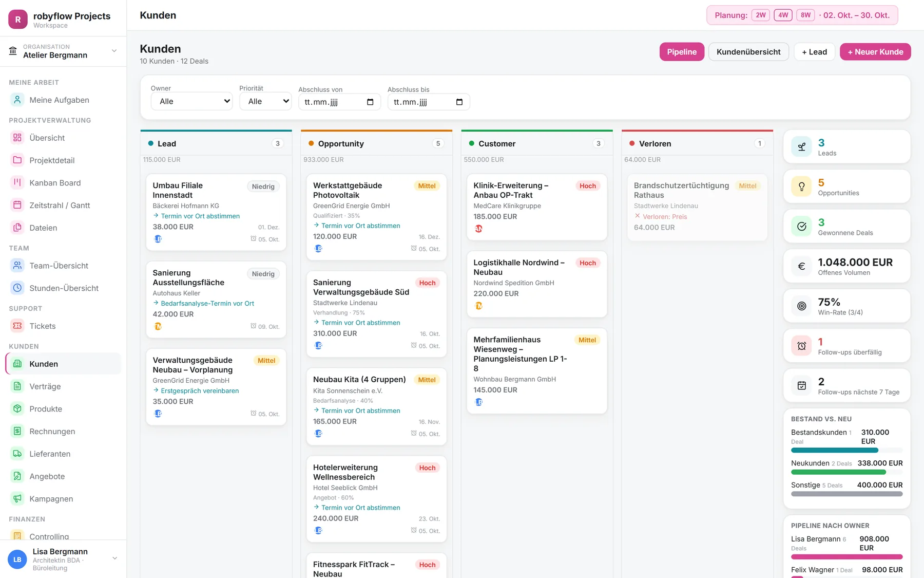Open Werkstattgebäude Photovoltaik card title

coord(348,190)
